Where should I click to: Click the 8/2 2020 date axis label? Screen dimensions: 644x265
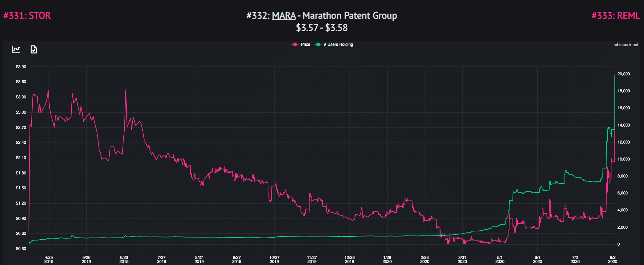pyautogui.click(x=613, y=260)
